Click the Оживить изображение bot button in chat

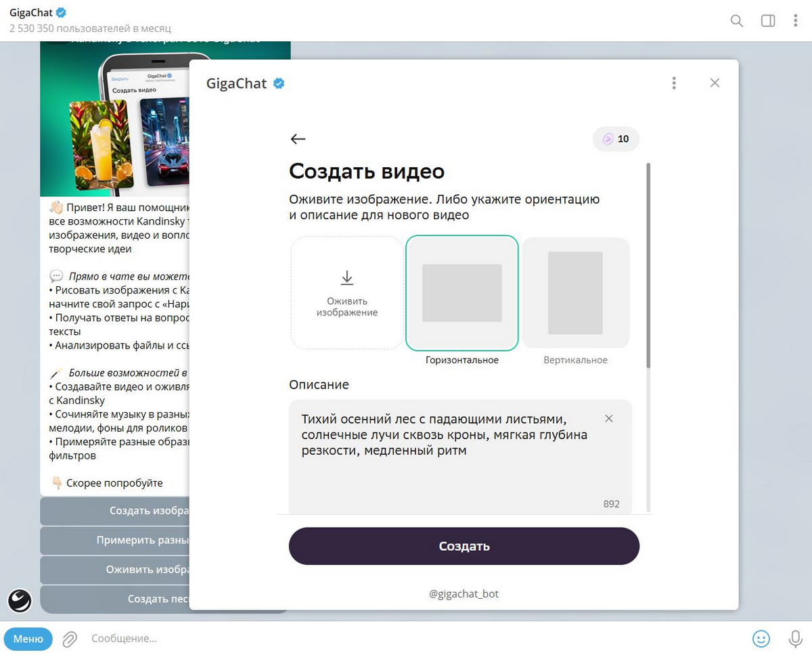pyautogui.click(x=115, y=570)
